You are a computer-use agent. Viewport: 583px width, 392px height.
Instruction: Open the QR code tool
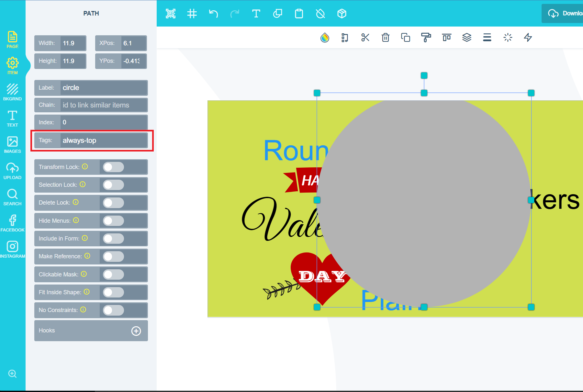click(x=171, y=14)
